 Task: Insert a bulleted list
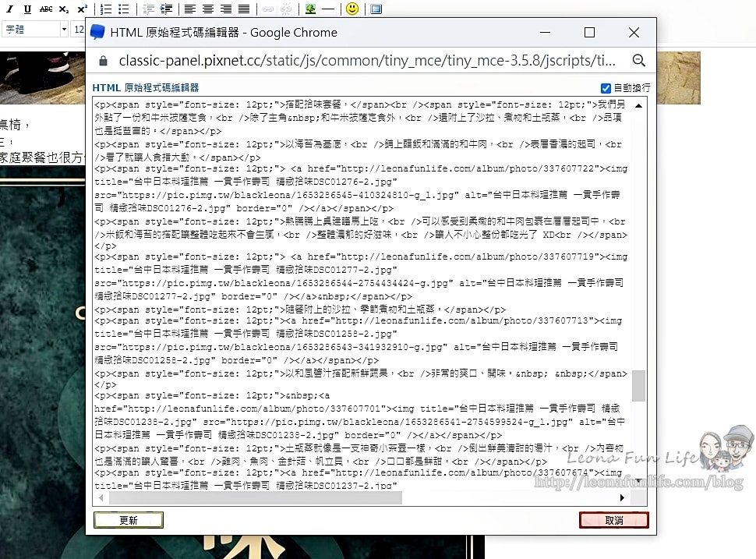123,9
